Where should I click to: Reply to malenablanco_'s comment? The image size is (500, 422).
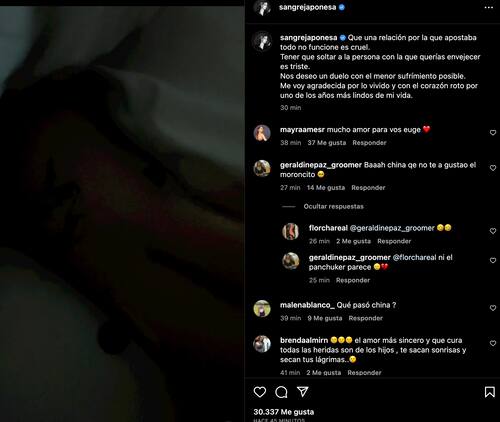click(366, 318)
